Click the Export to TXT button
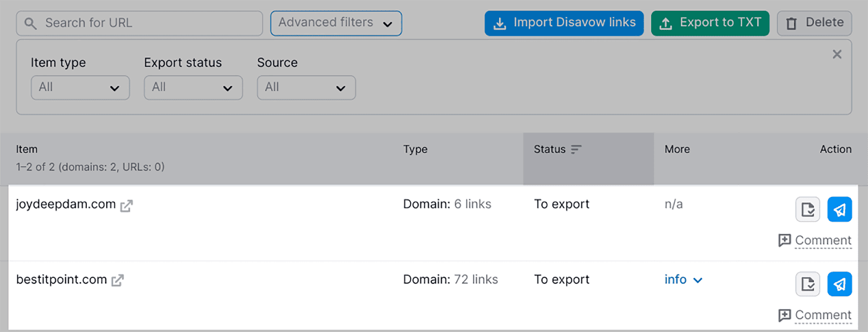This screenshot has height=332, width=868. (x=710, y=23)
